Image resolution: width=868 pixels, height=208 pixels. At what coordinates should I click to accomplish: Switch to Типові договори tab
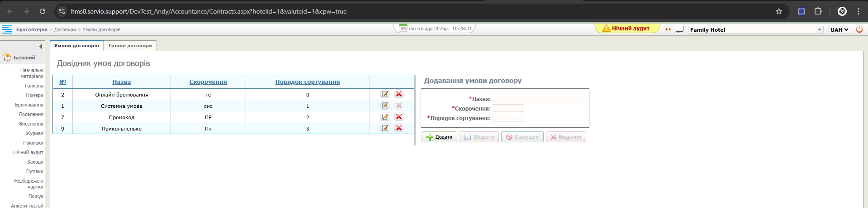pyautogui.click(x=130, y=46)
